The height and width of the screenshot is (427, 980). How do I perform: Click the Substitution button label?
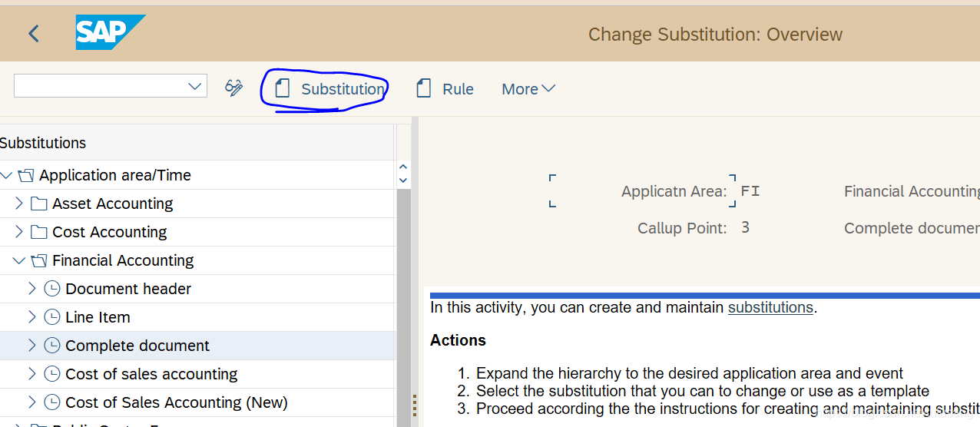click(x=343, y=89)
